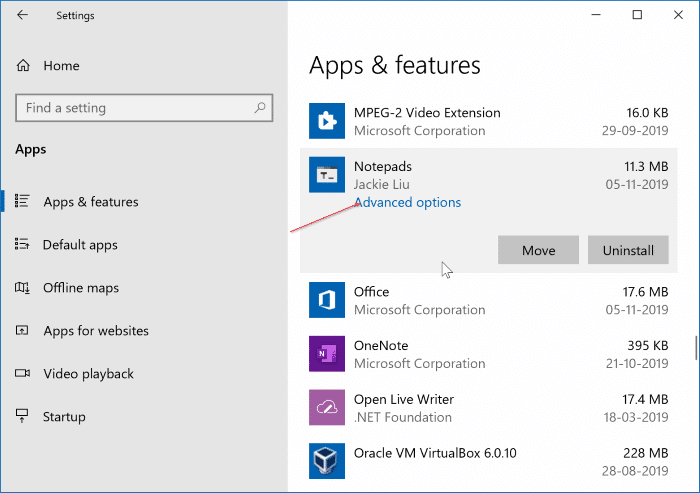Click the 11.3 MB size of Notepads
The width and height of the screenshot is (700, 493).
coord(646,167)
